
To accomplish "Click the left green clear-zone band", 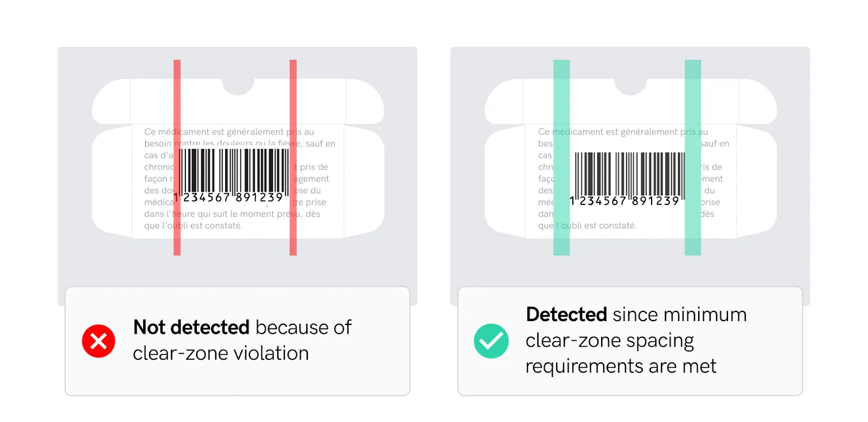I will pyautogui.click(x=561, y=157).
